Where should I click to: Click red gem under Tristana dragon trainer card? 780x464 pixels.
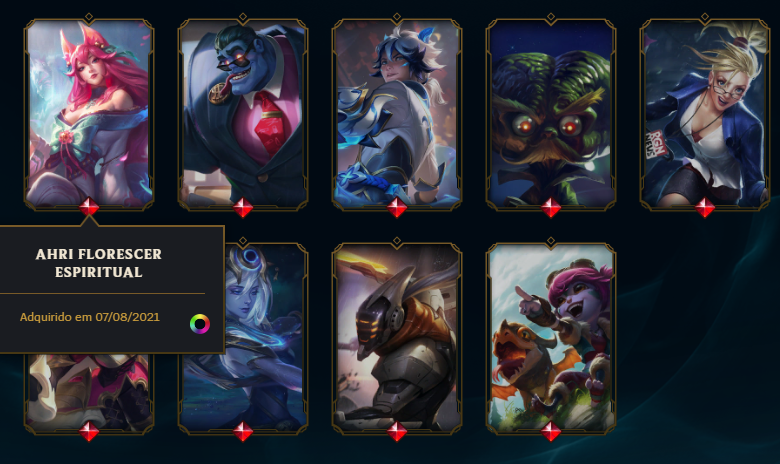(551, 431)
